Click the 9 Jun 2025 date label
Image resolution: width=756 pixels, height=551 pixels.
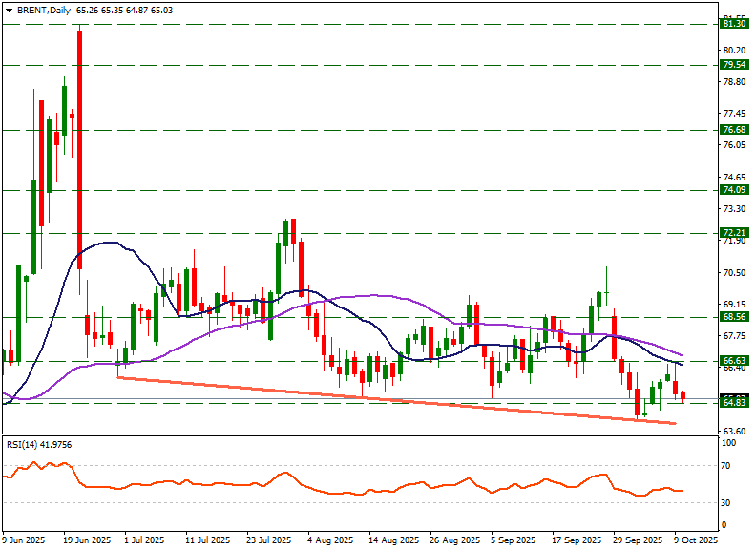24,540
